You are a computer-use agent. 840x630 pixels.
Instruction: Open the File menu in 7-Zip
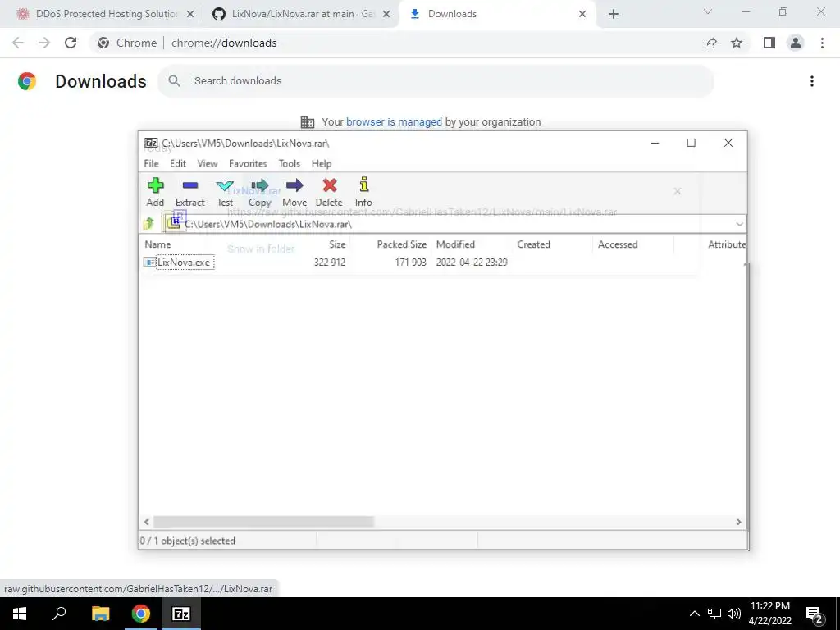(x=151, y=164)
